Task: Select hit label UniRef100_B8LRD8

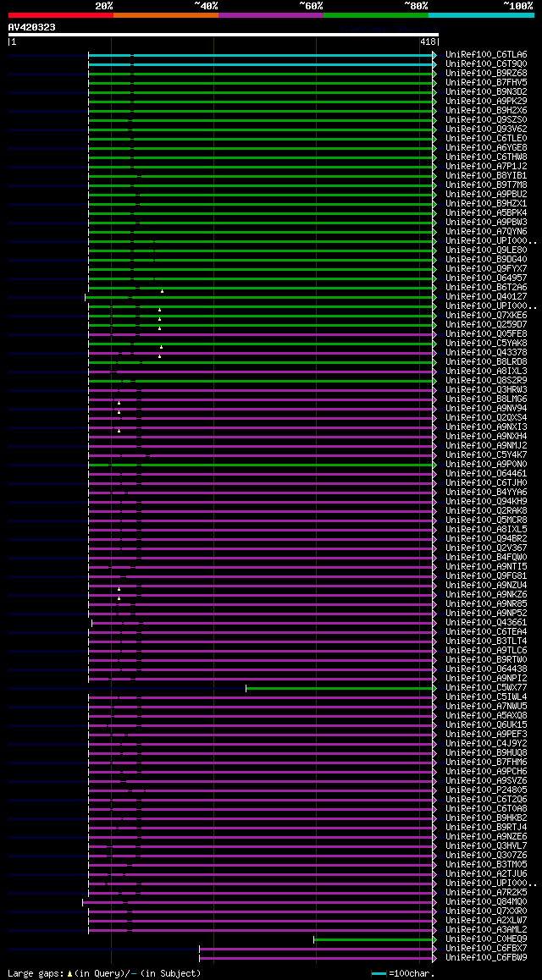Action: pyautogui.click(x=486, y=362)
